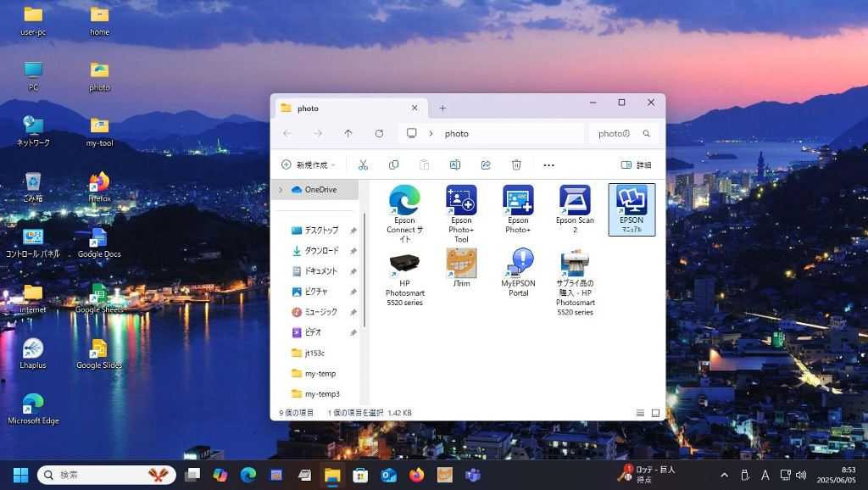The image size is (868, 490).
Task: Select the ネットワーク desktop icon
Action: tap(33, 131)
